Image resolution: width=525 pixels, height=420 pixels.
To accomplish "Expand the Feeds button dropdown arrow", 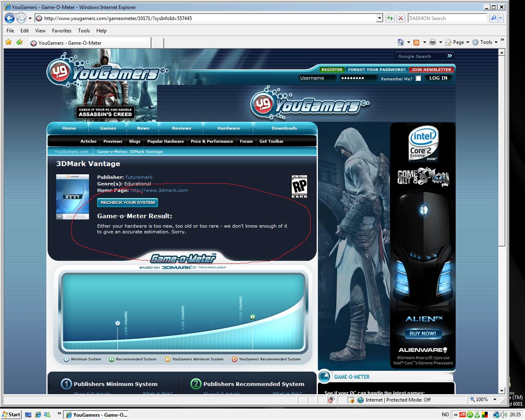I will point(424,42).
